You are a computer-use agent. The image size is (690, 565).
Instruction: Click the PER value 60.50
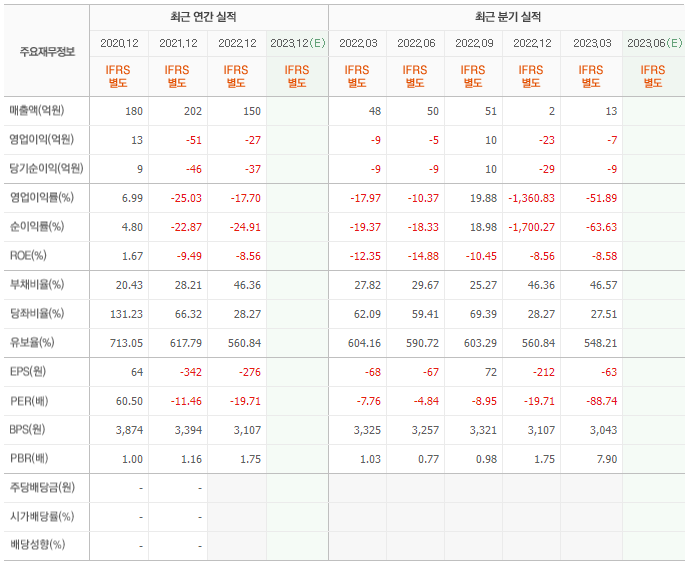click(x=129, y=401)
